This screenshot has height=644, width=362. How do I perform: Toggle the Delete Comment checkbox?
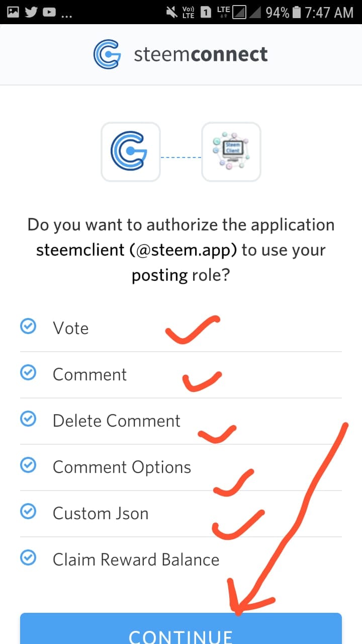28,420
